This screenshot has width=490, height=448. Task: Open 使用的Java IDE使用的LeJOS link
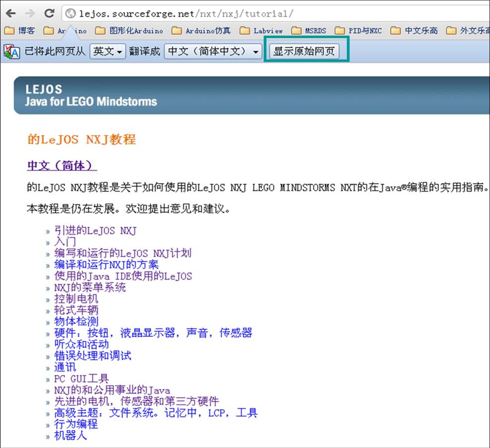click(123, 276)
